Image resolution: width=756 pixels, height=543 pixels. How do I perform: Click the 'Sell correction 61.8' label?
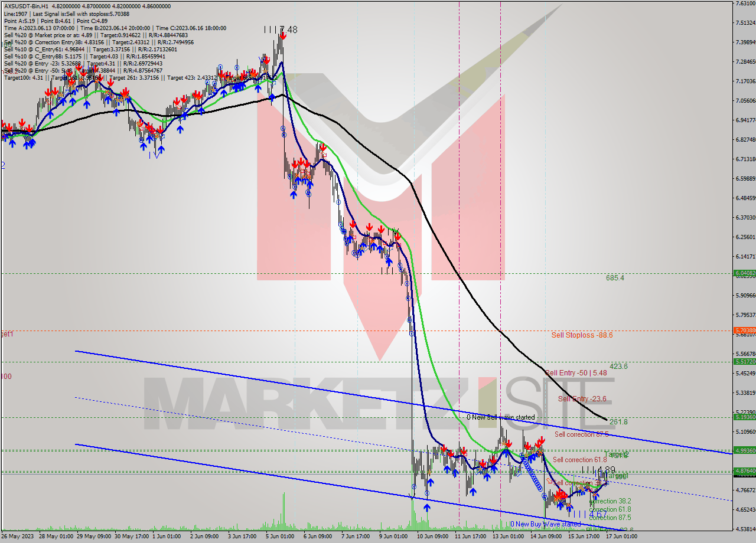tap(581, 460)
